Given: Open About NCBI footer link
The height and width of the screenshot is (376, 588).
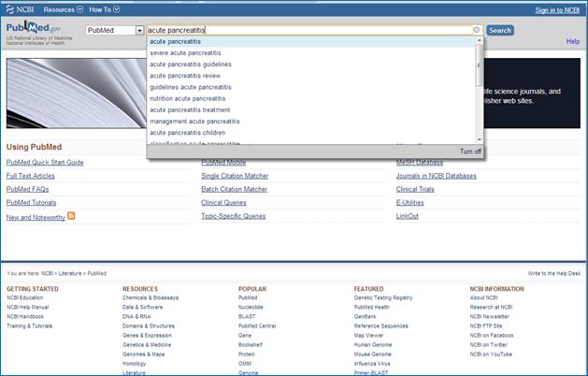Looking at the screenshot, I should [x=483, y=297].
